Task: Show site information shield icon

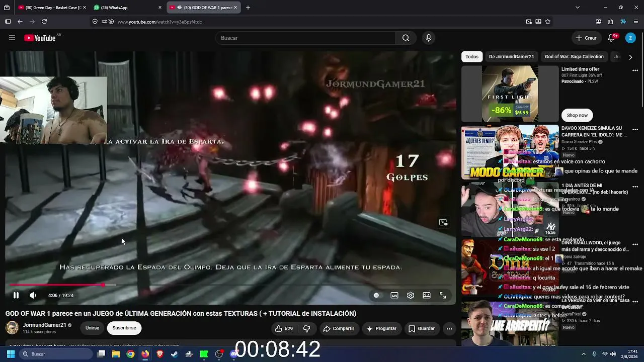Action: pyautogui.click(x=95, y=22)
